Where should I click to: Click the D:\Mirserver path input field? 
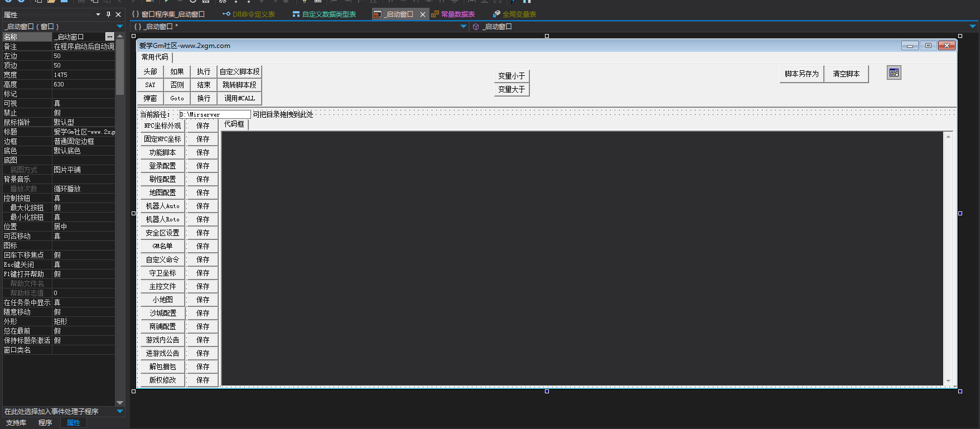(x=214, y=114)
